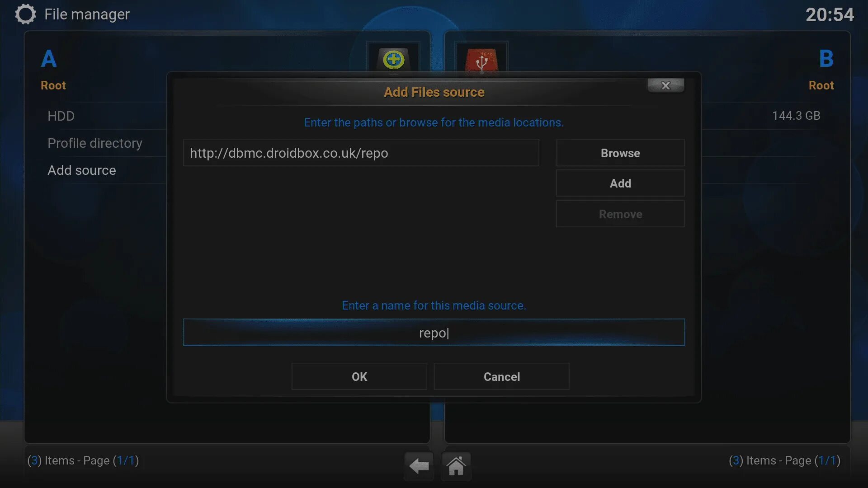
Task: Click the red USB drive icon
Action: coord(481,61)
